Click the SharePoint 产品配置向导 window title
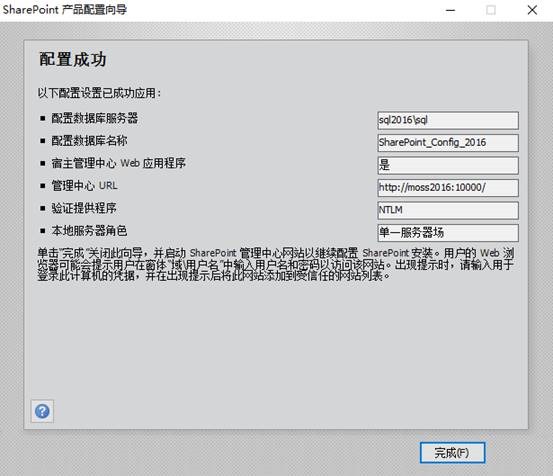553x476 pixels. pyautogui.click(x=65, y=10)
